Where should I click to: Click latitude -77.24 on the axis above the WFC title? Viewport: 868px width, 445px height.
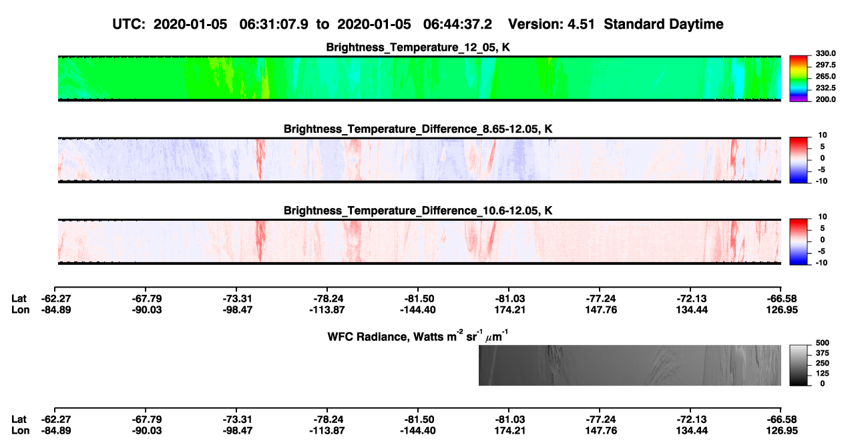600,299
